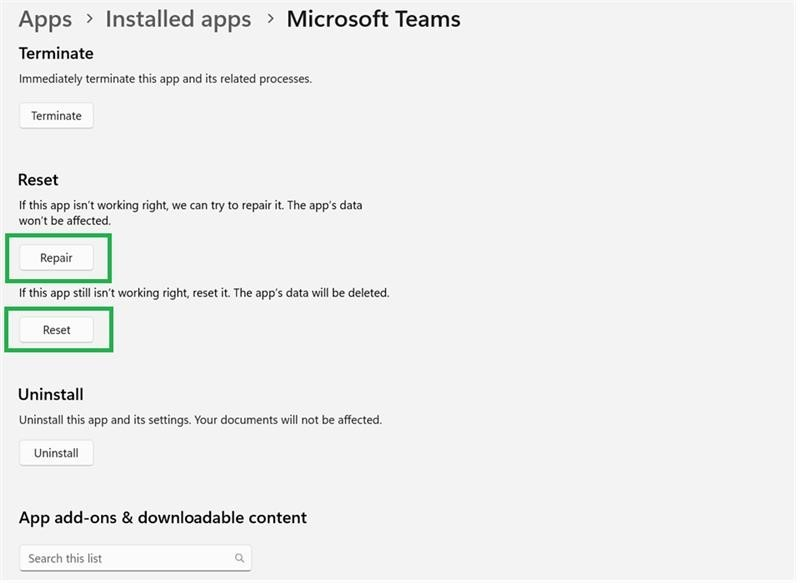The image size is (800, 583).
Task: Click App add-ons & downloadable content heading
Action: tap(163, 518)
